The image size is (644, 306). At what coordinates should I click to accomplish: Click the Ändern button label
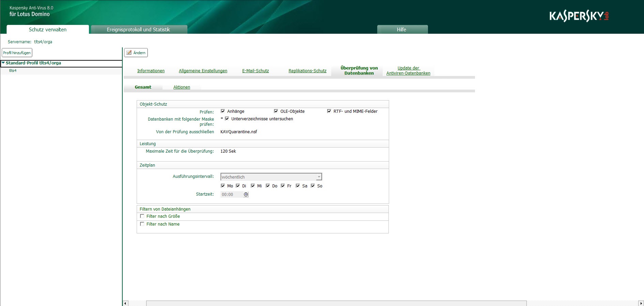coord(139,53)
